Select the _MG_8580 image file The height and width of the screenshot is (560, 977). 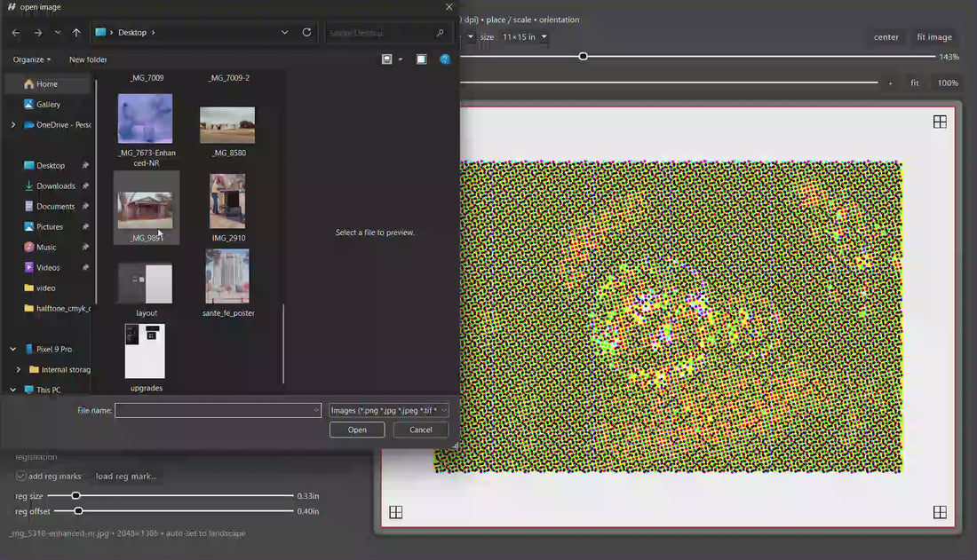pos(227,127)
